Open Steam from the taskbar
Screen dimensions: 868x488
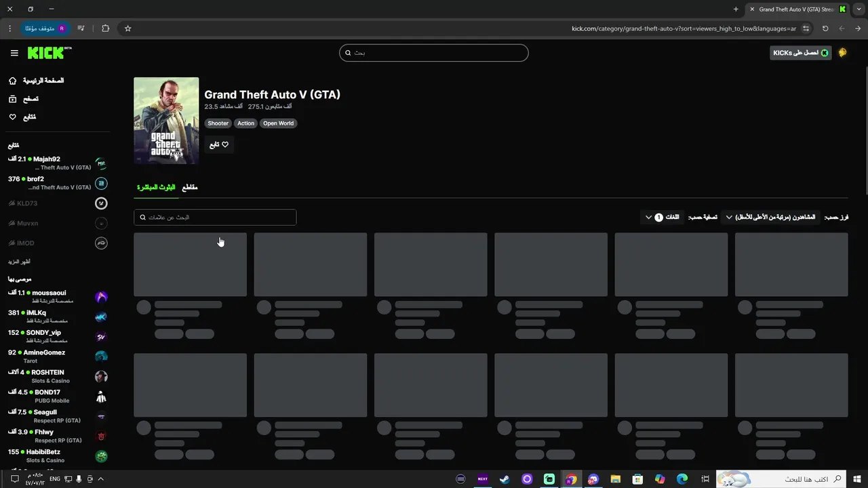click(505, 479)
